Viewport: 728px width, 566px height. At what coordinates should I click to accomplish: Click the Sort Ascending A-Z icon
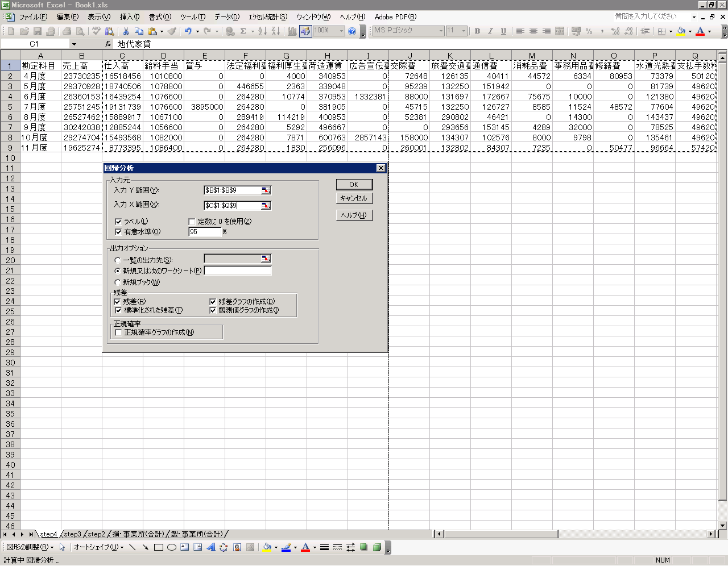[262, 31]
